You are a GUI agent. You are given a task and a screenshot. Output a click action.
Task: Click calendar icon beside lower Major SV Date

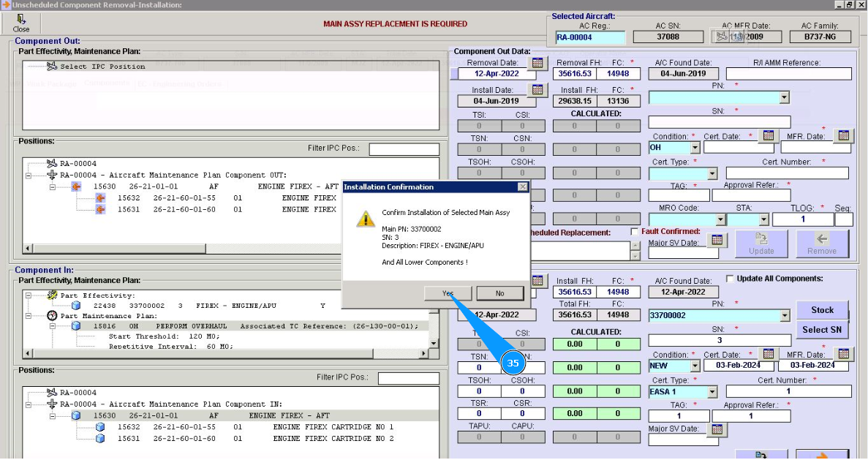click(x=717, y=429)
